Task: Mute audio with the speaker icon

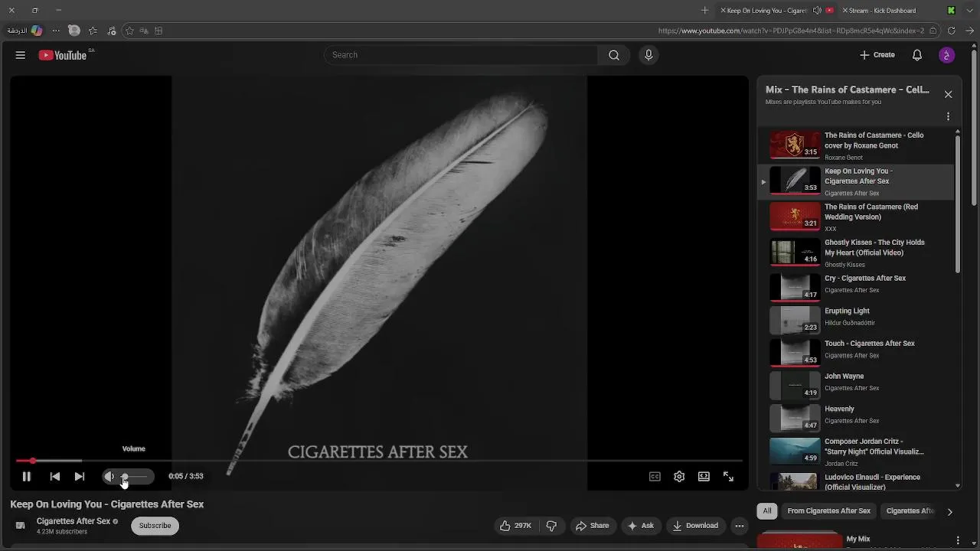Action: (x=109, y=476)
